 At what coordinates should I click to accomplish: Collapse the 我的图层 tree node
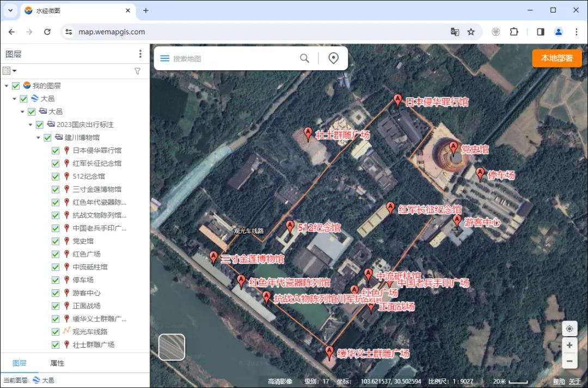[7, 86]
